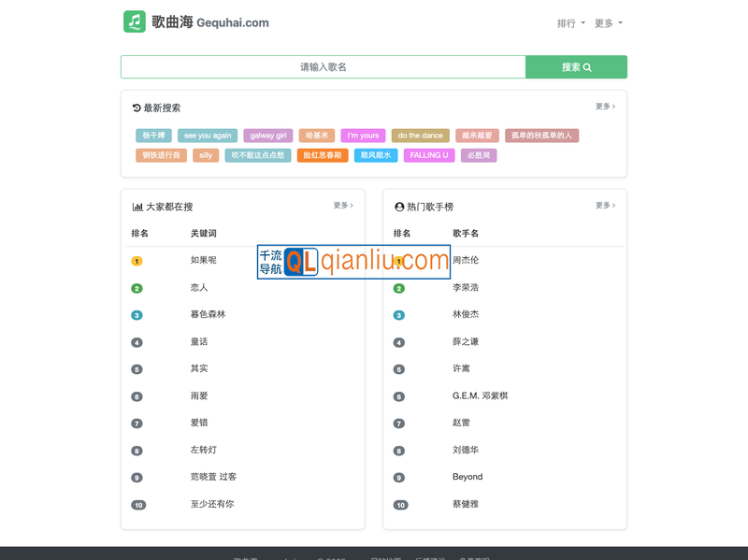Click the orange rank 1 badge beside 如果呢
Viewport: 748px width, 560px height.
tap(137, 261)
